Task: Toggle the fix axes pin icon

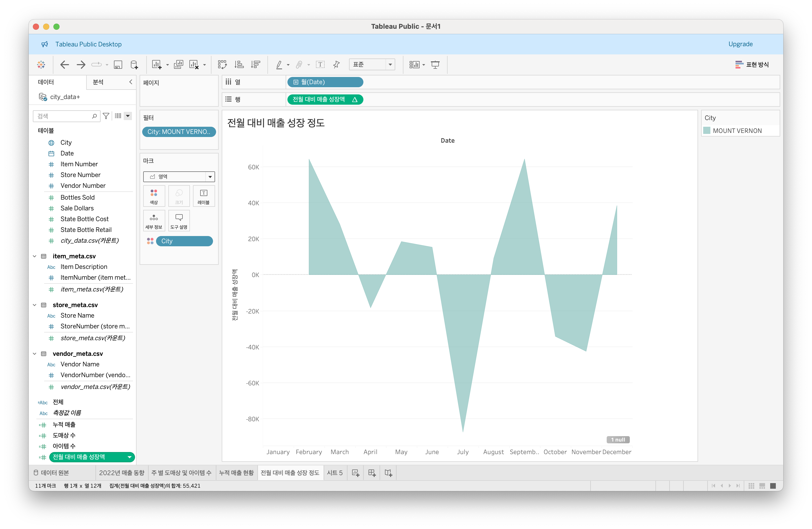Action: click(336, 64)
